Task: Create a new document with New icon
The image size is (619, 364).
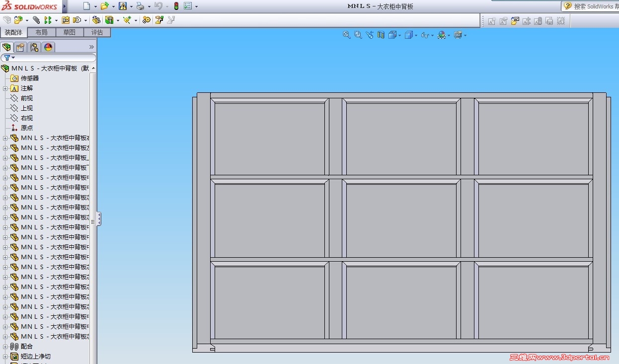Action: tap(86, 6)
